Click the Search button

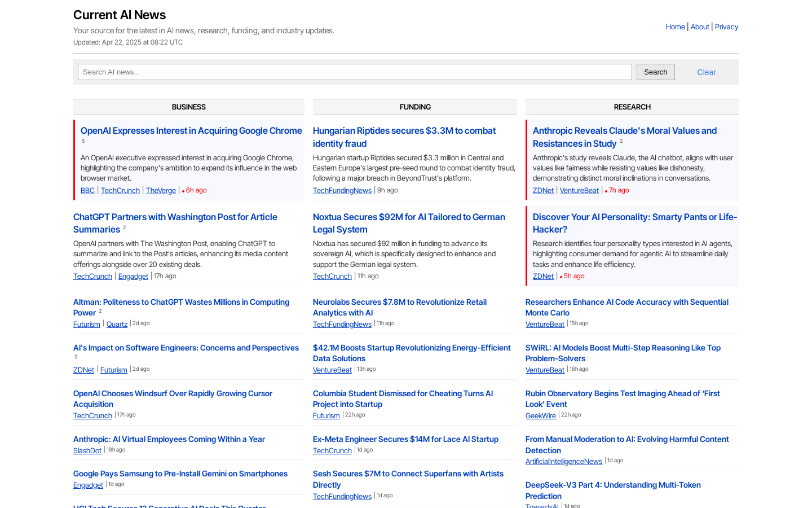click(655, 72)
